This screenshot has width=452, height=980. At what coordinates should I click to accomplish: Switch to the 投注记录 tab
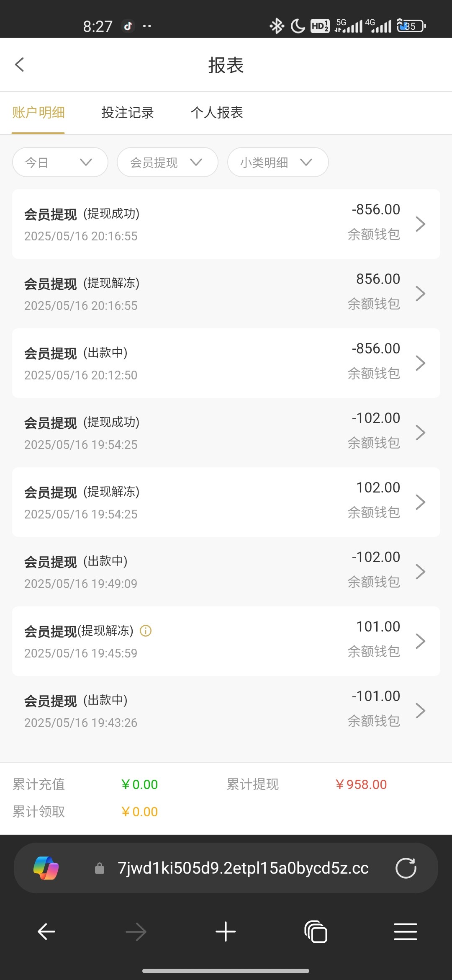click(128, 113)
